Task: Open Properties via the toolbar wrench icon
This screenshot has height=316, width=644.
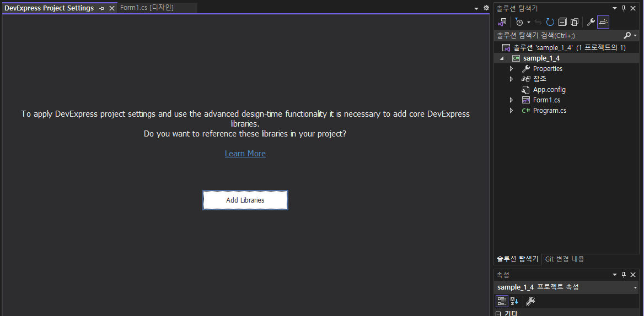Action: point(591,22)
